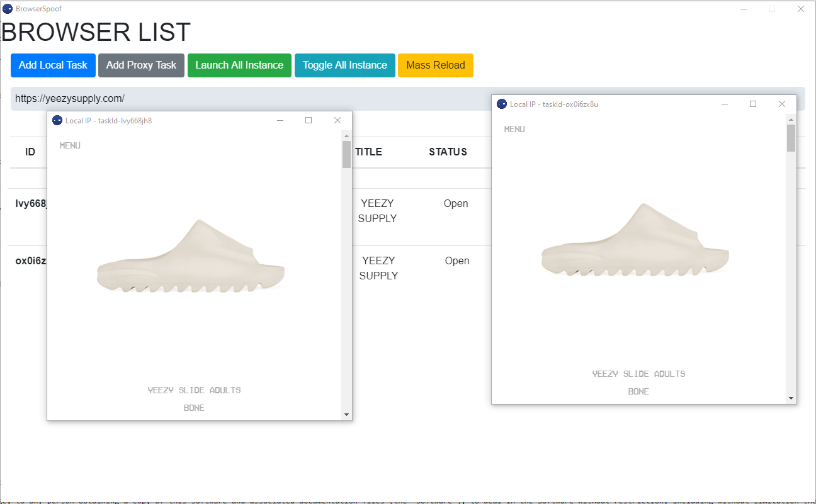The width and height of the screenshot is (816, 504).
Task: Click the app icon of taskId-ox0i6zx8u window
Action: [502, 104]
